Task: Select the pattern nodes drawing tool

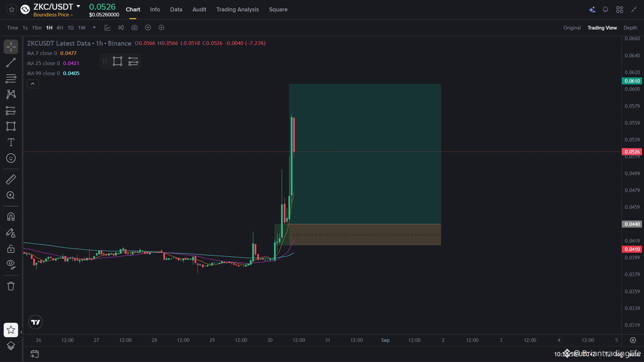Action: point(11,94)
